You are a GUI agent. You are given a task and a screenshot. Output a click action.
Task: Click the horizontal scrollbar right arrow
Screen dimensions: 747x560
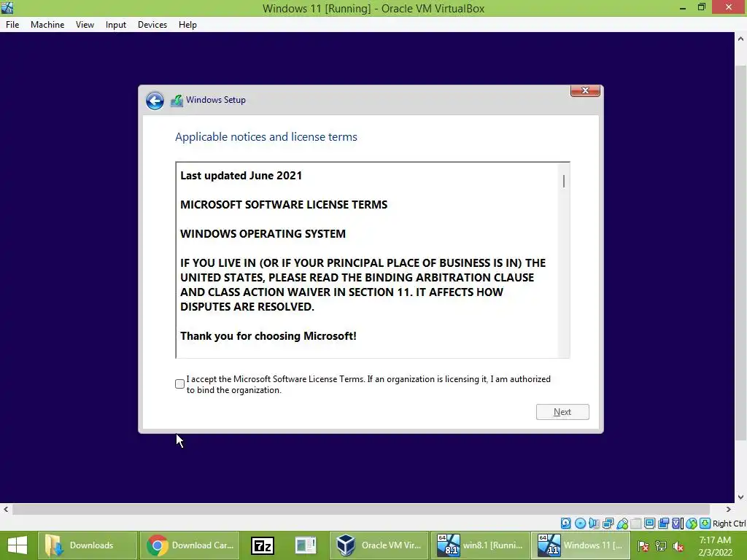729,509
